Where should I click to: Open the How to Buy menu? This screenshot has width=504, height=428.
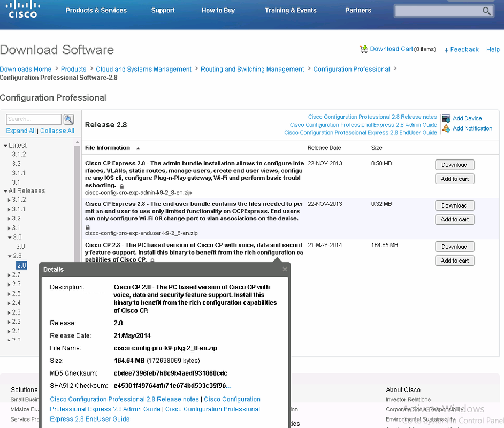[x=218, y=10]
